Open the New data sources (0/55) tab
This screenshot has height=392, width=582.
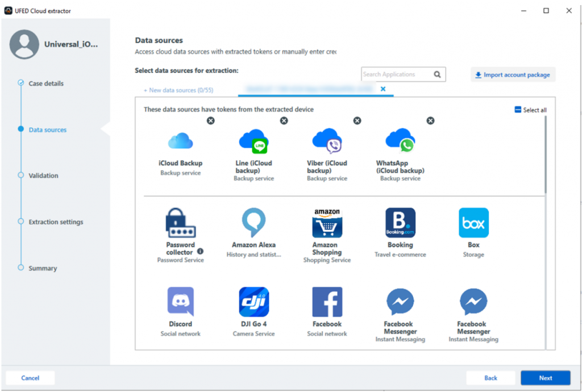pyautogui.click(x=178, y=90)
